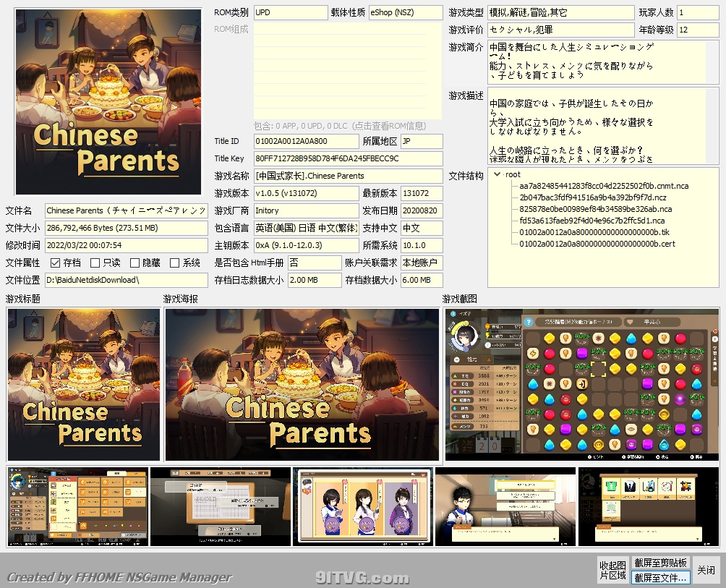Click 收起图片区域 to collapse images
This screenshot has width=726, height=588.
click(x=612, y=570)
